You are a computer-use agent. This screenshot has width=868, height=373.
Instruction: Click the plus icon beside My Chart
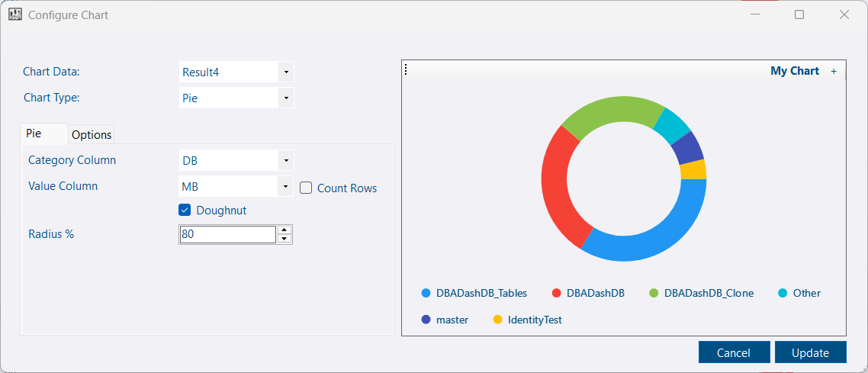click(834, 71)
